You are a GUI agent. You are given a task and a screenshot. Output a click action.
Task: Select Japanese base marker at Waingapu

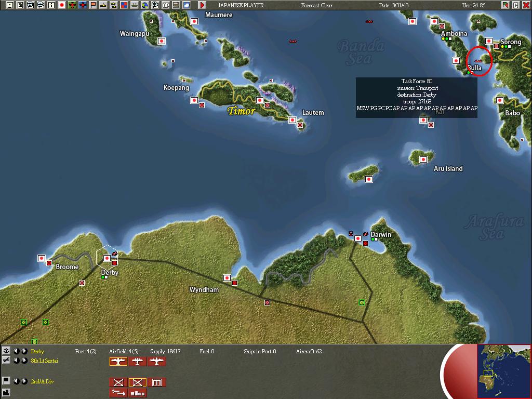coord(162,41)
